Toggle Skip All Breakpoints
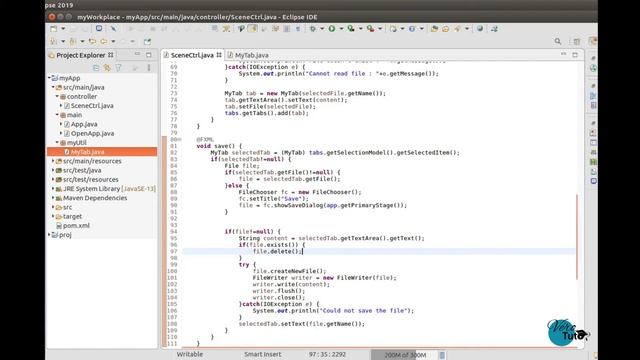This screenshot has height=360, width=640. [113, 29]
